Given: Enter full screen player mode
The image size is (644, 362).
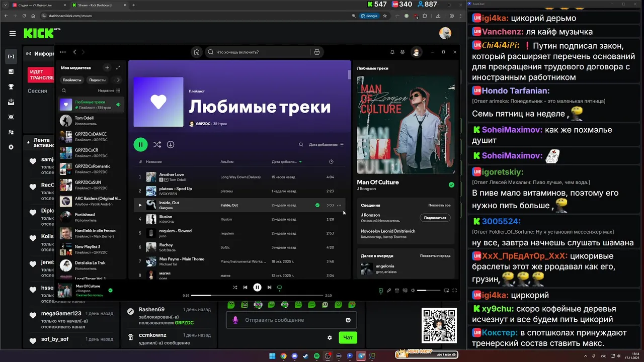Looking at the screenshot, I should click(x=454, y=290).
